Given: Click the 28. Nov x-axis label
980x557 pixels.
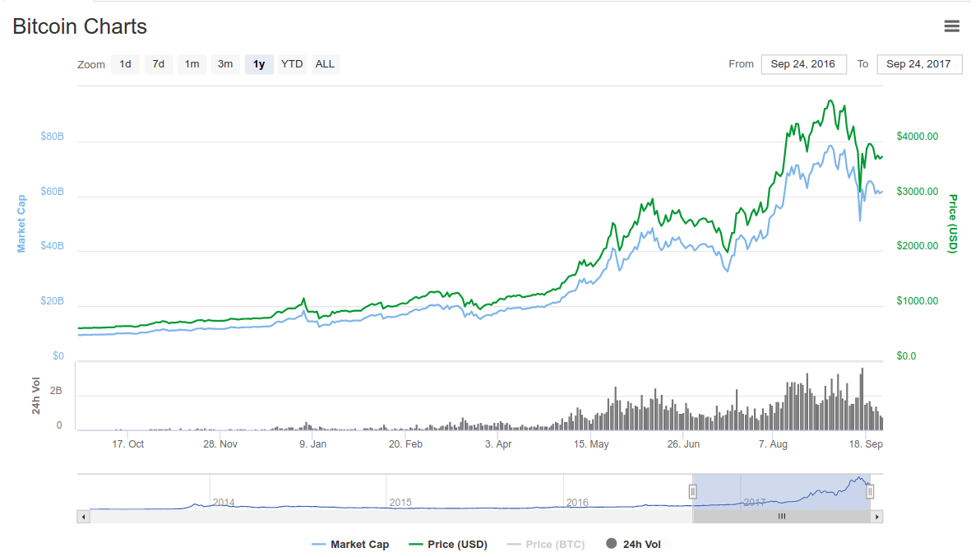Looking at the screenshot, I should click(220, 443).
